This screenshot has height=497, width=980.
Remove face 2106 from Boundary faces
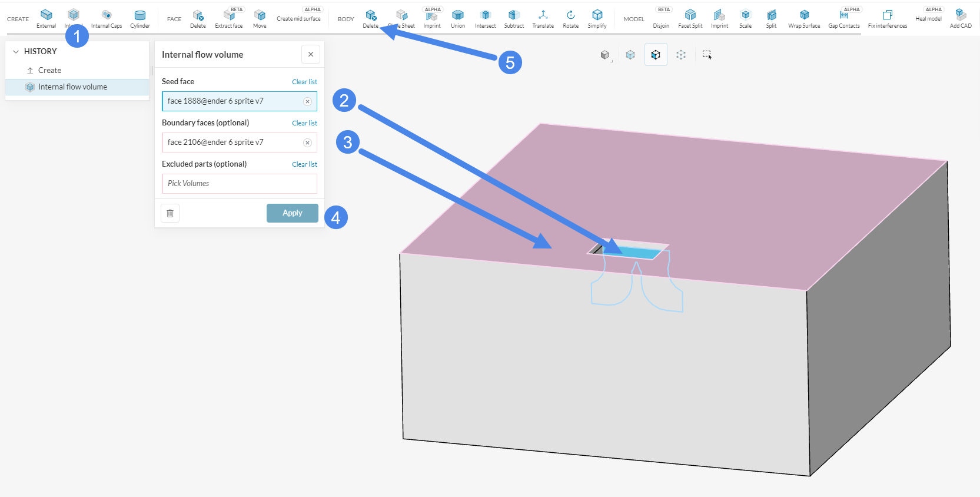tap(307, 143)
